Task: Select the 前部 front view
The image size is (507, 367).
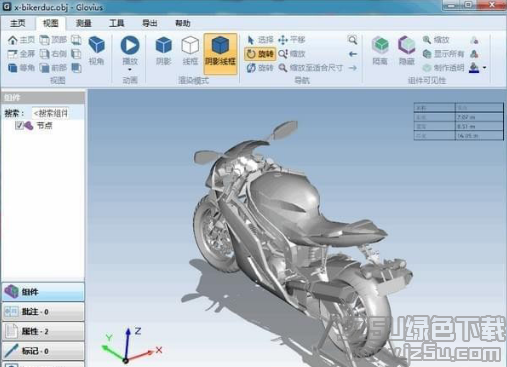Action: (53, 68)
